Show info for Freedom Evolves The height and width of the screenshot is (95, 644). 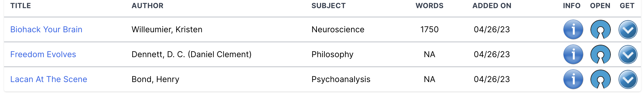(573, 54)
